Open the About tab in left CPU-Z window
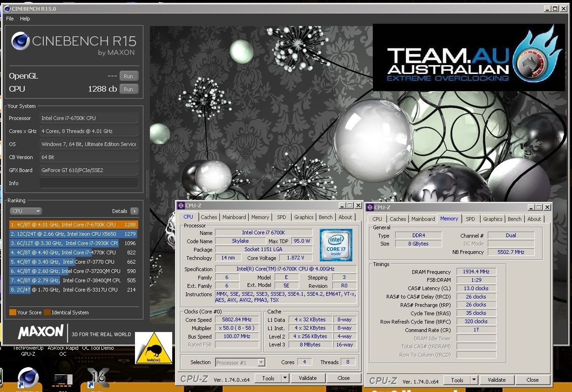Image resolution: width=572 pixels, height=392 pixels. [x=345, y=217]
